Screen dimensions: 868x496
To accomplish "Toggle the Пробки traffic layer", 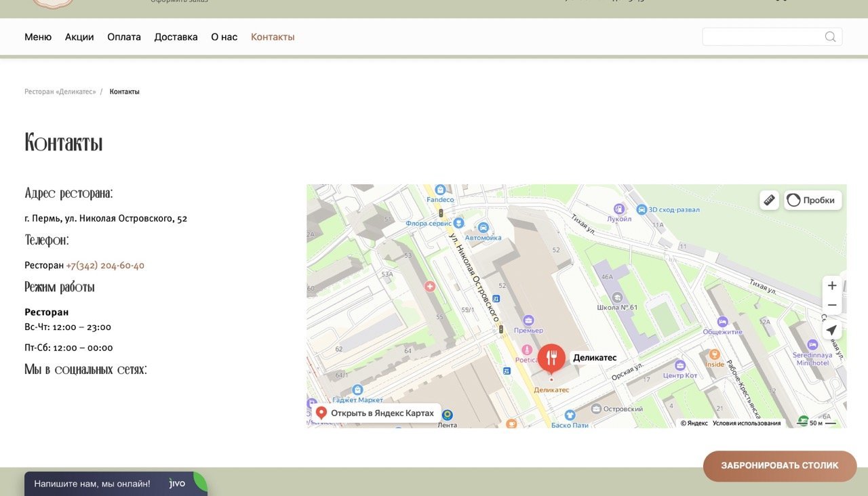I will pos(813,200).
